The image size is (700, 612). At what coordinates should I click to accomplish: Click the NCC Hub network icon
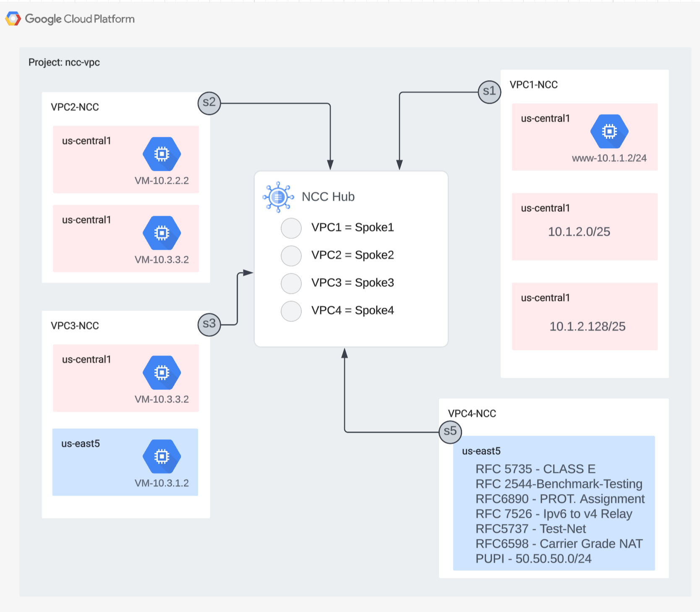(x=278, y=197)
